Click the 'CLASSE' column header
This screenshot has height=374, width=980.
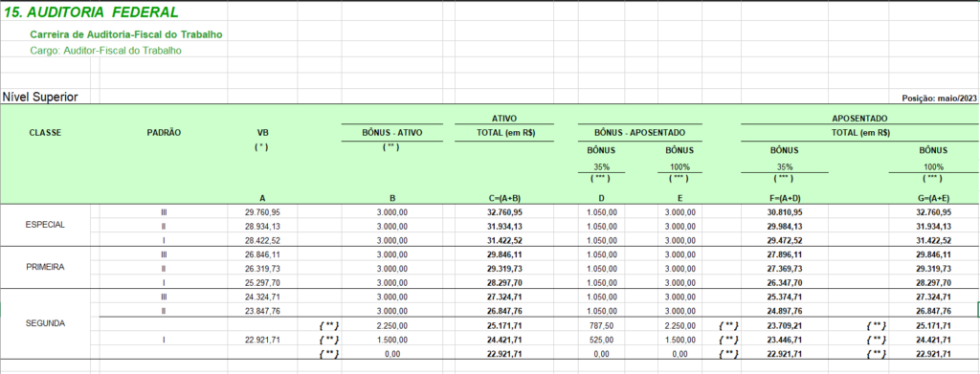(45, 133)
